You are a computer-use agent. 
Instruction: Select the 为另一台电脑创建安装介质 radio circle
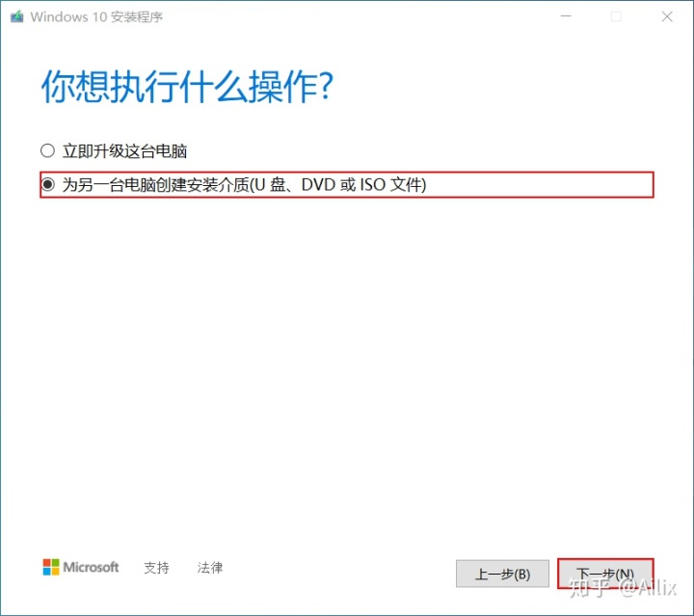tap(47, 184)
